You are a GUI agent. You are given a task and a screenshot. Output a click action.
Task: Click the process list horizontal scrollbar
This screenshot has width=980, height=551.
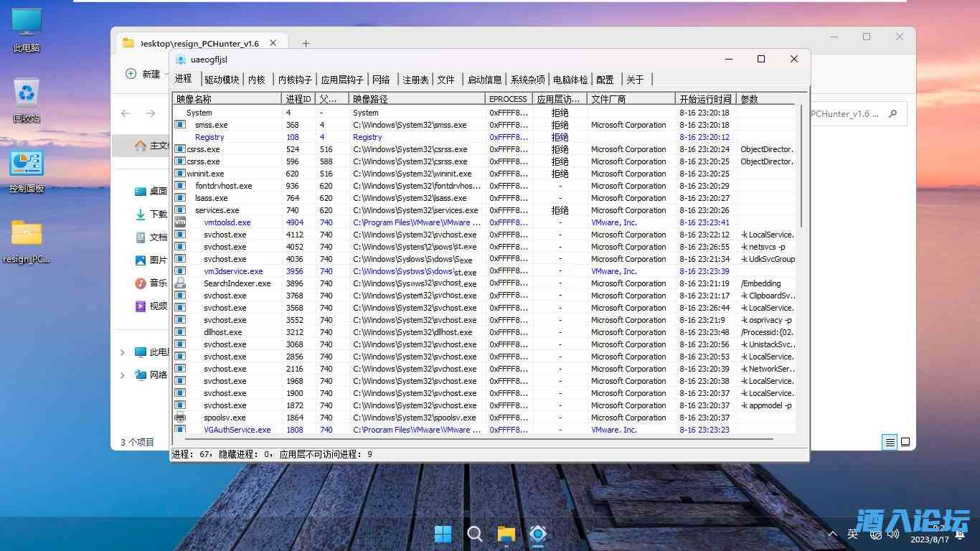point(473,438)
